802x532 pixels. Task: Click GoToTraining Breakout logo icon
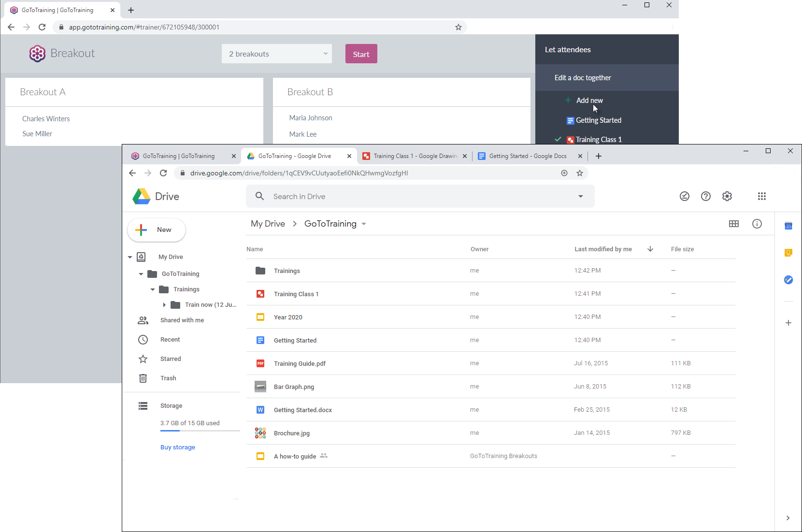37,54
